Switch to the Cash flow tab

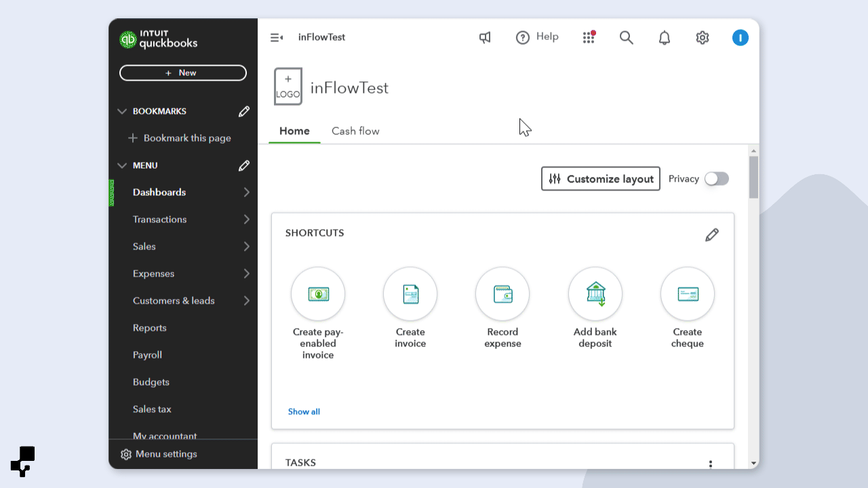(355, 131)
